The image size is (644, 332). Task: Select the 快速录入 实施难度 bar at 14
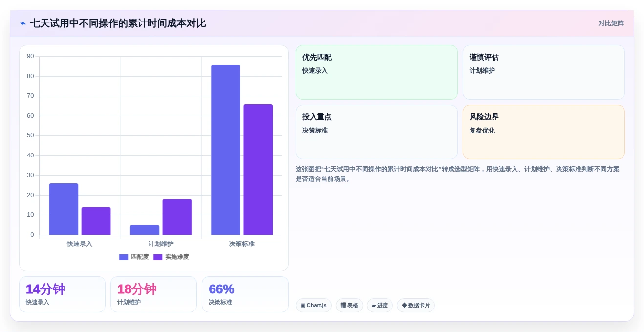pos(96,221)
